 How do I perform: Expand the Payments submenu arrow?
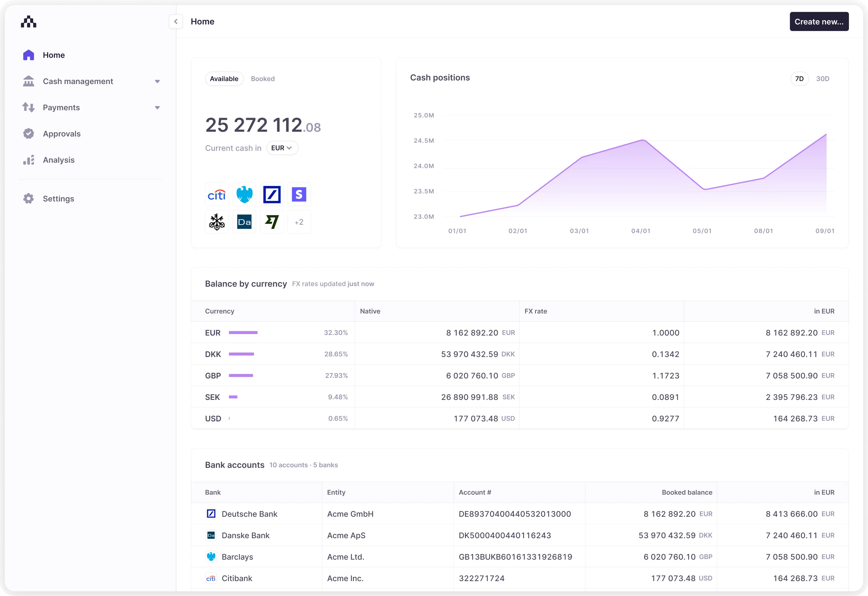coord(157,108)
